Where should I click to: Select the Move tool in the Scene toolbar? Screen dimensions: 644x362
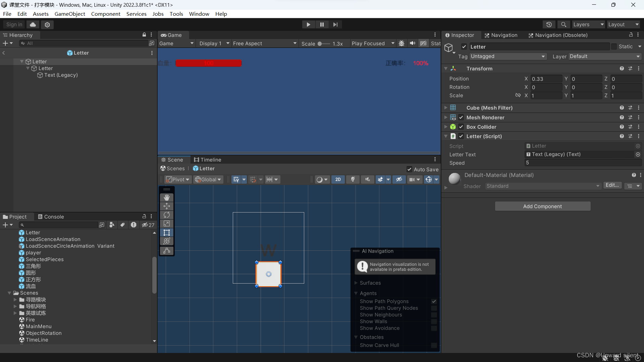(167, 206)
